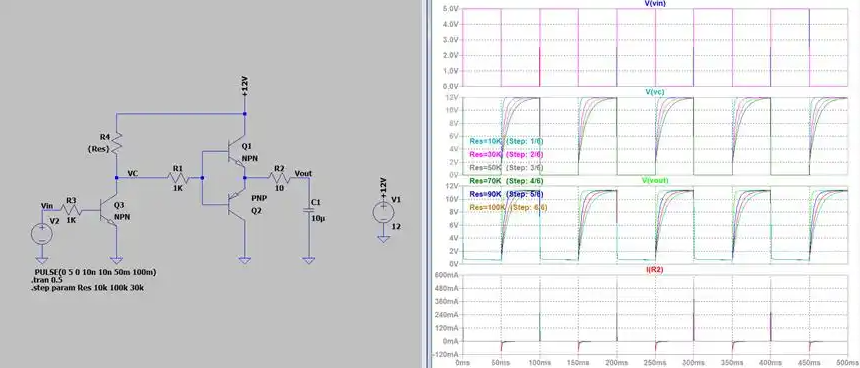The width and height of the screenshot is (860, 368).
Task: Click the VC net label
Action: (x=132, y=173)
